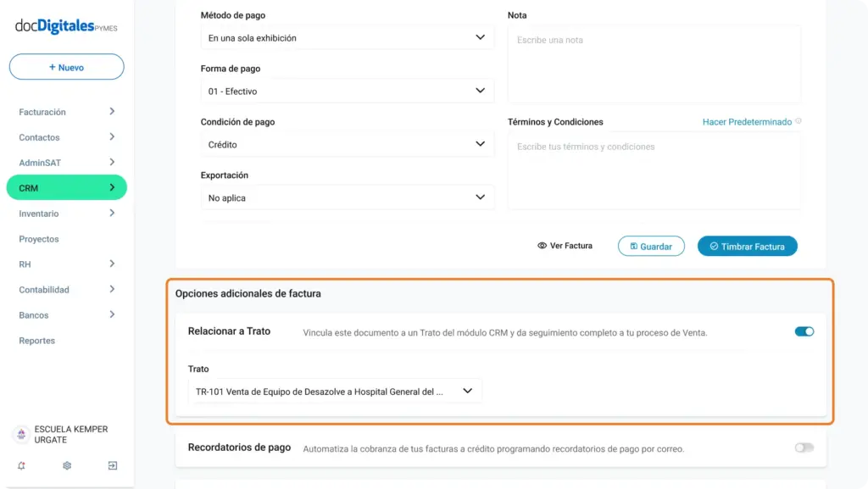This screenshot has width=868, height=489.
Task: Disable the Relacionar a Trato toggle
Action: pos(804,331)
